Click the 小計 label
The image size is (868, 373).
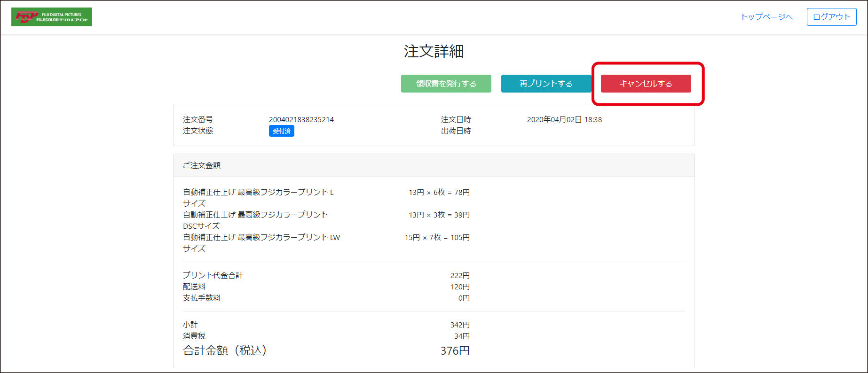[x=190, y=325]
